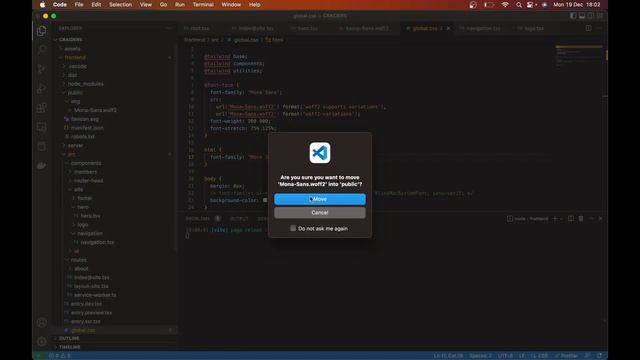Open Source Control in activity bar
Image resolution: width=640 pixels, height=360 pixels.
coord(42,69)
